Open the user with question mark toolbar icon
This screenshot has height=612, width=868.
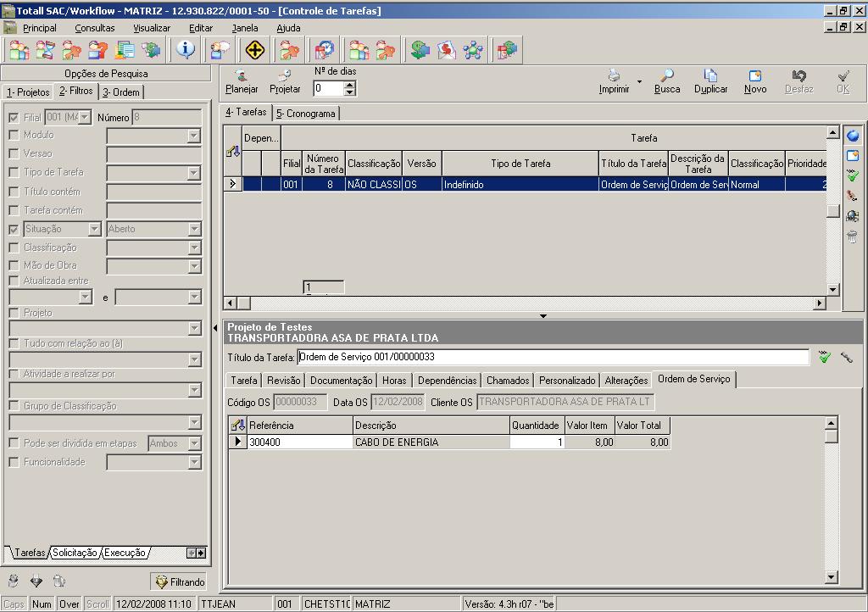tap(98, 50)
